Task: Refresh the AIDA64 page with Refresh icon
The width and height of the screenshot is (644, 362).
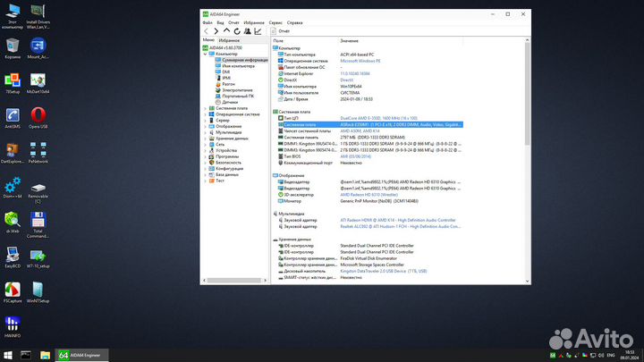Action: tap(237, 31)
